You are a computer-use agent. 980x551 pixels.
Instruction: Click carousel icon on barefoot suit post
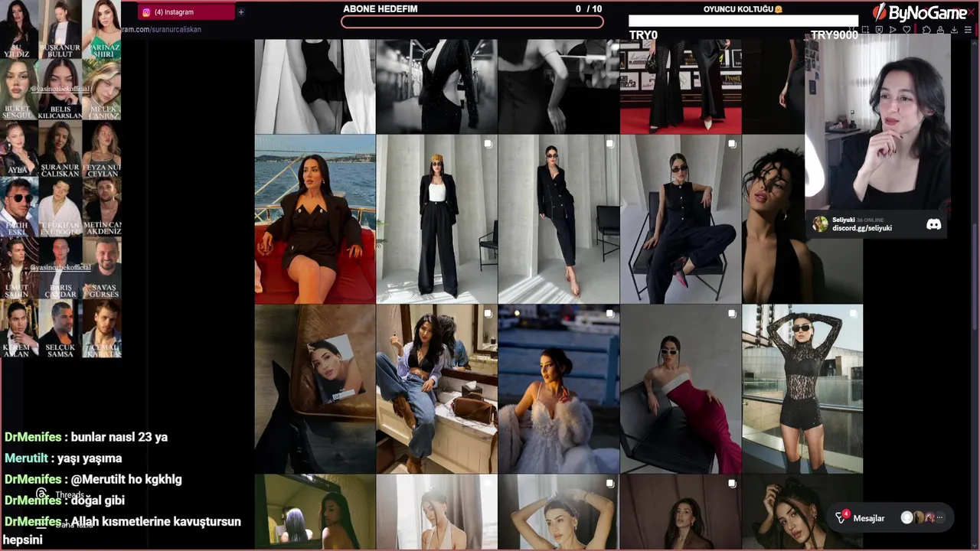pyautogui.click(x=609, y=144)
